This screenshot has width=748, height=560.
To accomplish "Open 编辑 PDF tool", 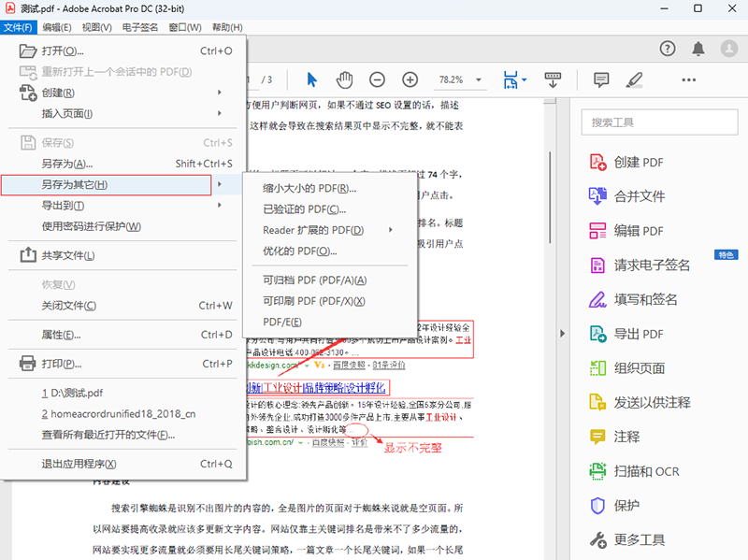I will pos(626,231).
